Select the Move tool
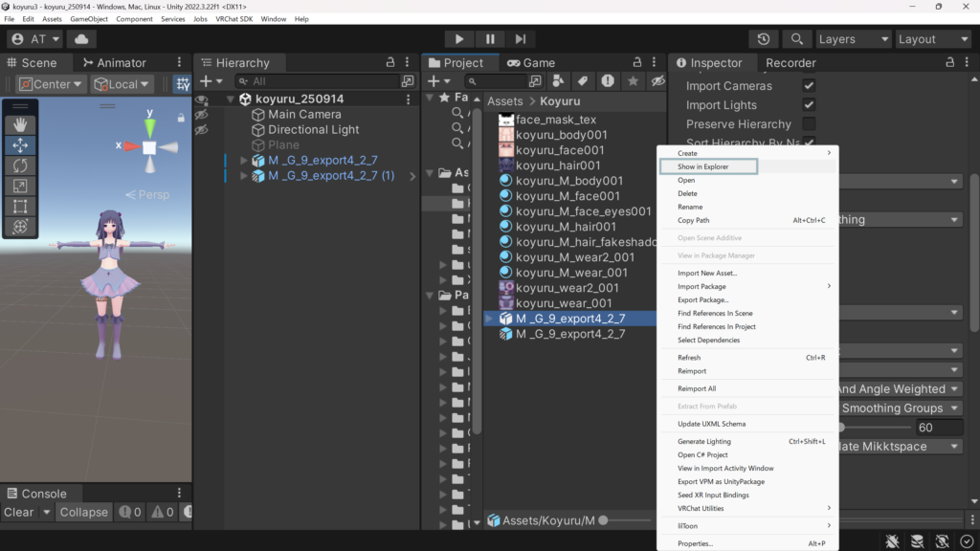Image resolution: width=980 pixels, height=551 pixels. pyautogui.click(x=20, y=145)
